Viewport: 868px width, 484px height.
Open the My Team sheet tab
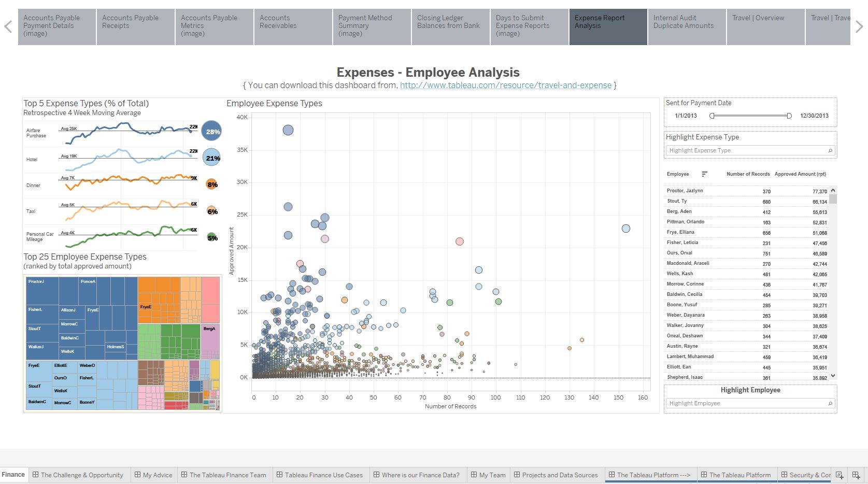[x=488, y=475]
